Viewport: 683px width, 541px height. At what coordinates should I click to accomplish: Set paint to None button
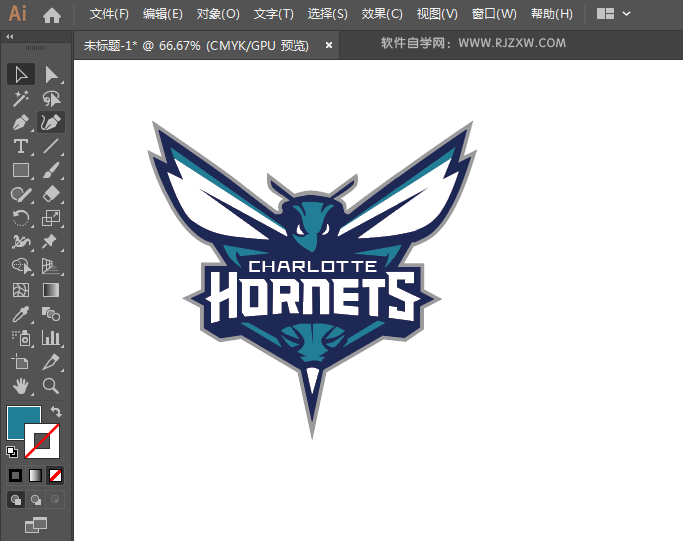(55, 475)
